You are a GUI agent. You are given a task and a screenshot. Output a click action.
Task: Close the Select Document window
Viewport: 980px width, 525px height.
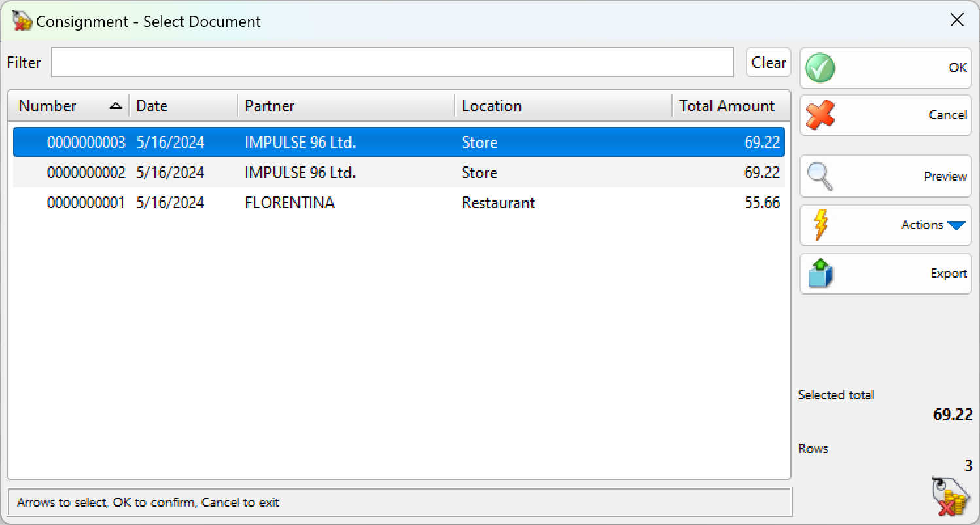point(956,20)
